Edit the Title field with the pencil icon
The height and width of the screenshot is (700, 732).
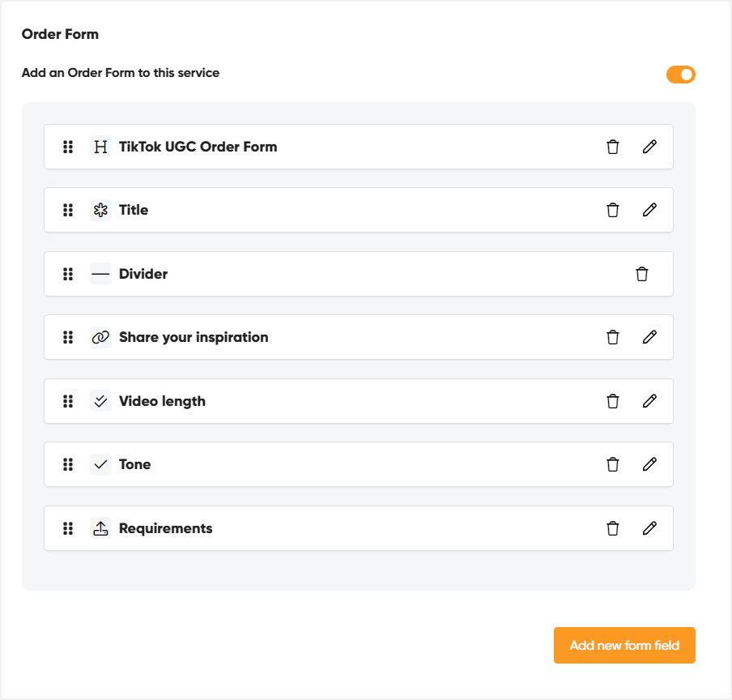click(x=649, y=210)
